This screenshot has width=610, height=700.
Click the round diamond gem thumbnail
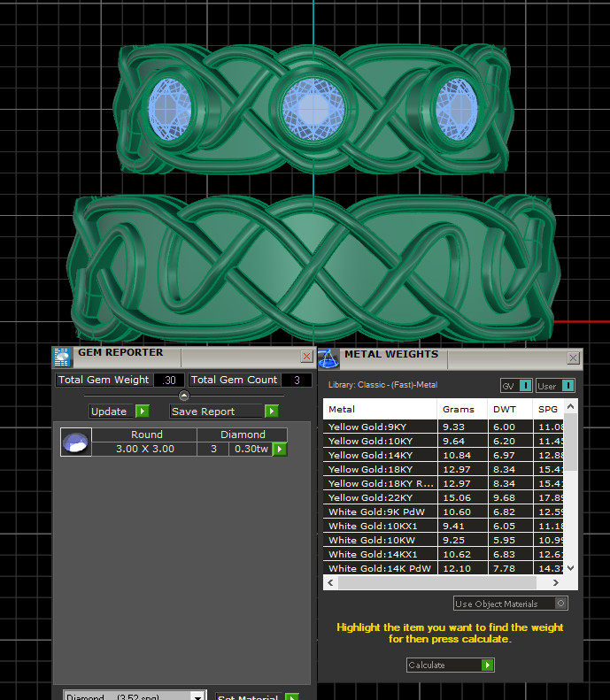(x=75, y=442)
